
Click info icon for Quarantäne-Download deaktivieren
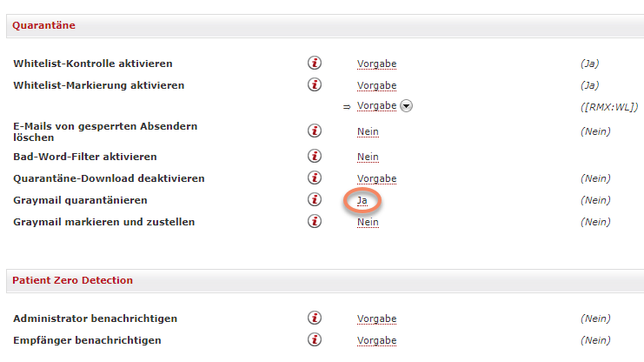[315, 178]
